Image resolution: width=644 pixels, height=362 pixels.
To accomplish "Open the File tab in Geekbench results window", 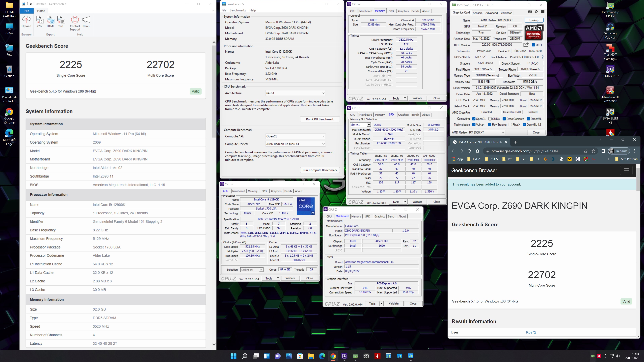I will 27,11.
